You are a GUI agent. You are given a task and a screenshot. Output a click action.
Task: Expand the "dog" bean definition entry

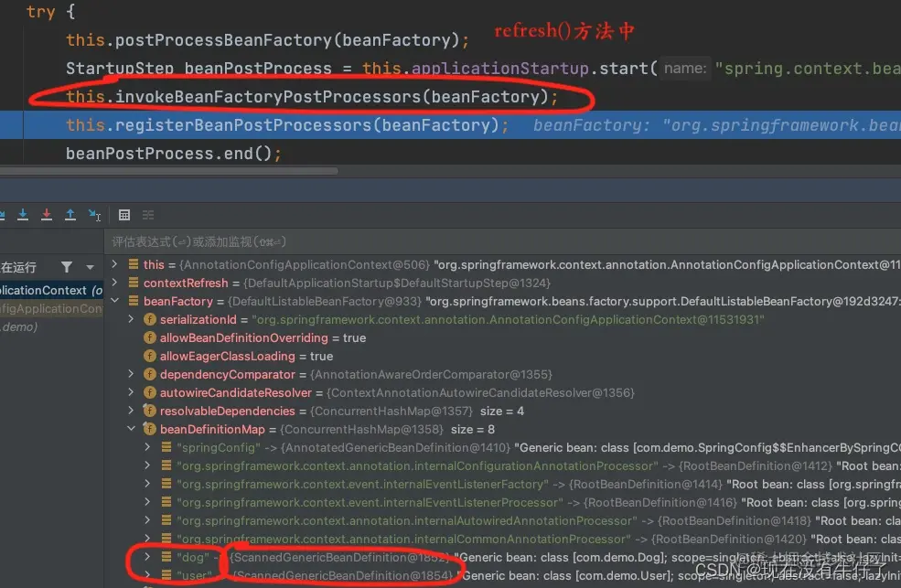[x=147, y=557]
